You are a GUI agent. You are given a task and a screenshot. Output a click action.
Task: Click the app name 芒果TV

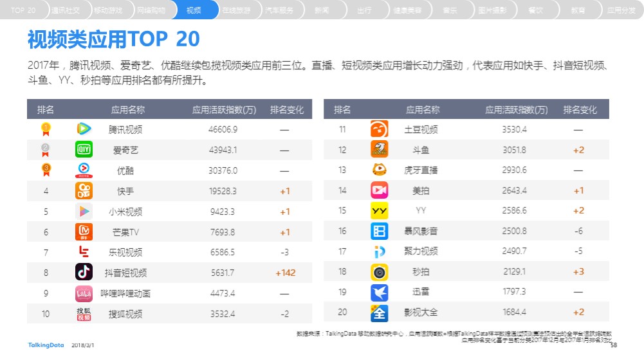point(125,232)
